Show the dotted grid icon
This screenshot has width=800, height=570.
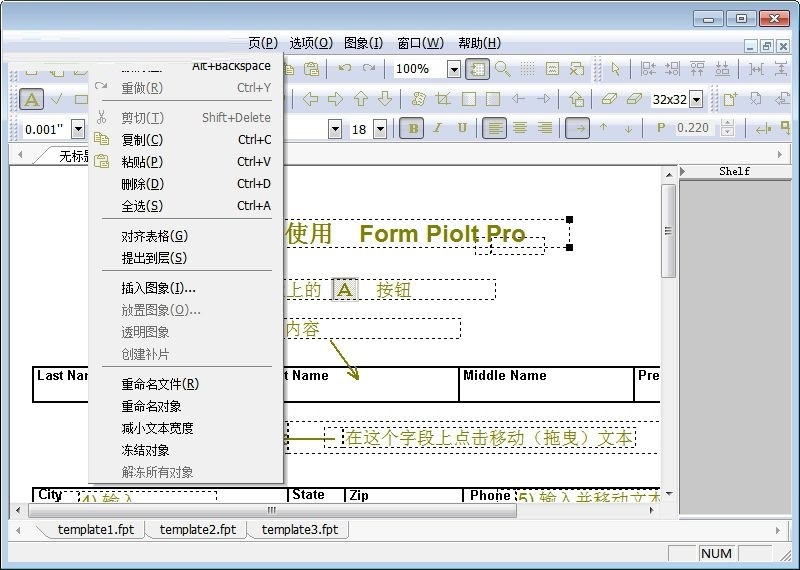(x=527, y=69)
